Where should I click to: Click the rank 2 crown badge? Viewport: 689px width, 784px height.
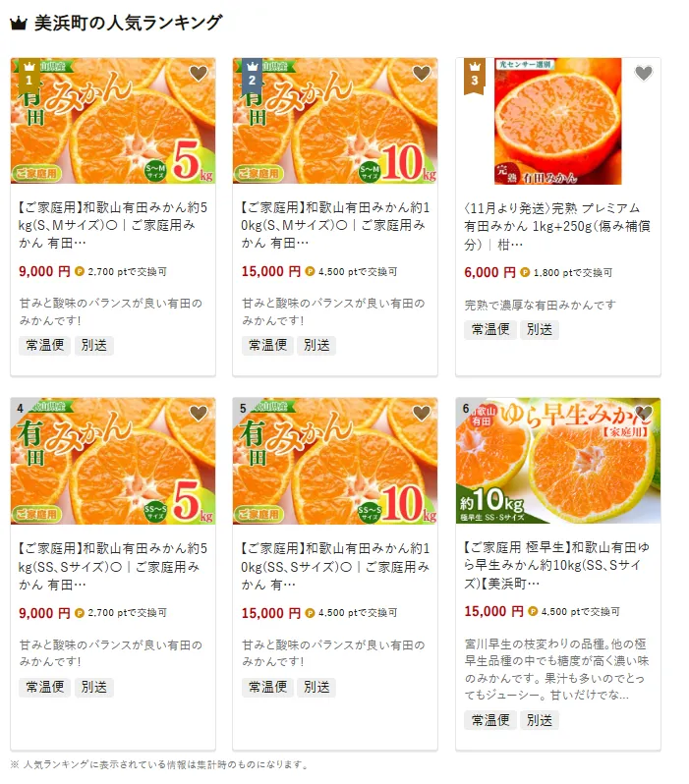tap(252, 76)
